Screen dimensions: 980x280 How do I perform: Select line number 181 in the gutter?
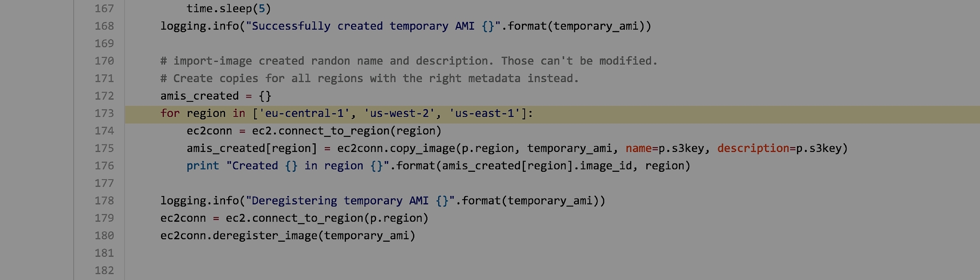pyautogui.click(x=104, y=253)
